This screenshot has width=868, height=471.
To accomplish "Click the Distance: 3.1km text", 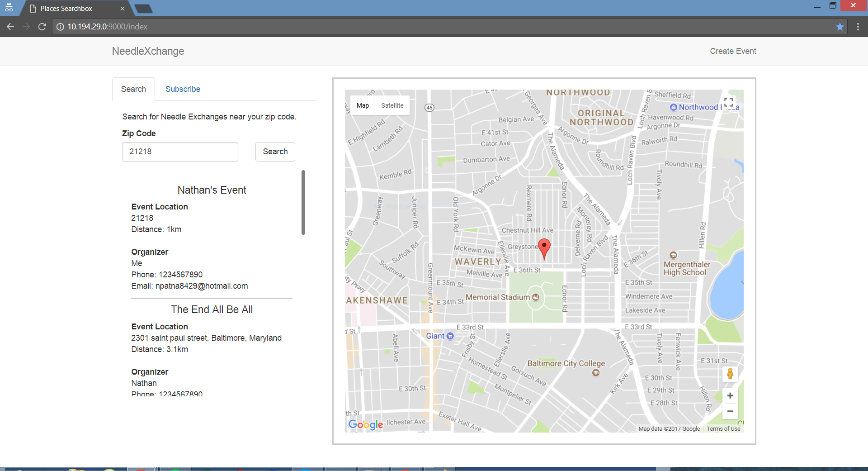I will (x=160, y=349).
